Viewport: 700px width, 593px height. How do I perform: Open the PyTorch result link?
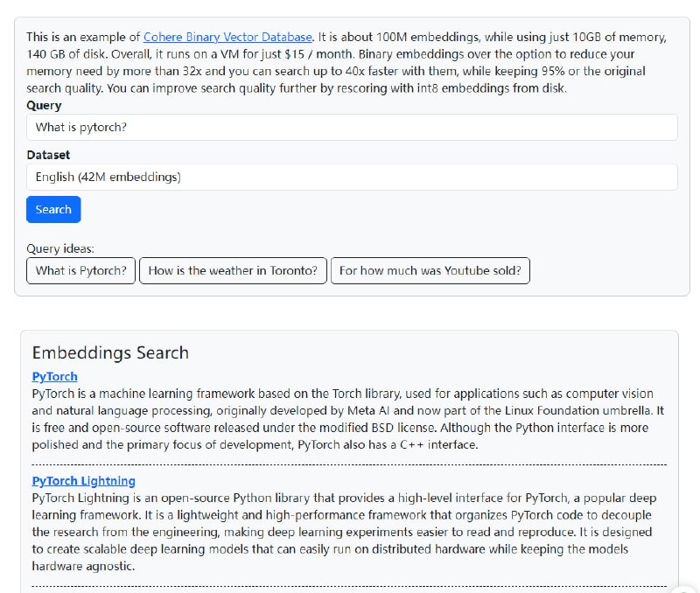pos(54,377)
